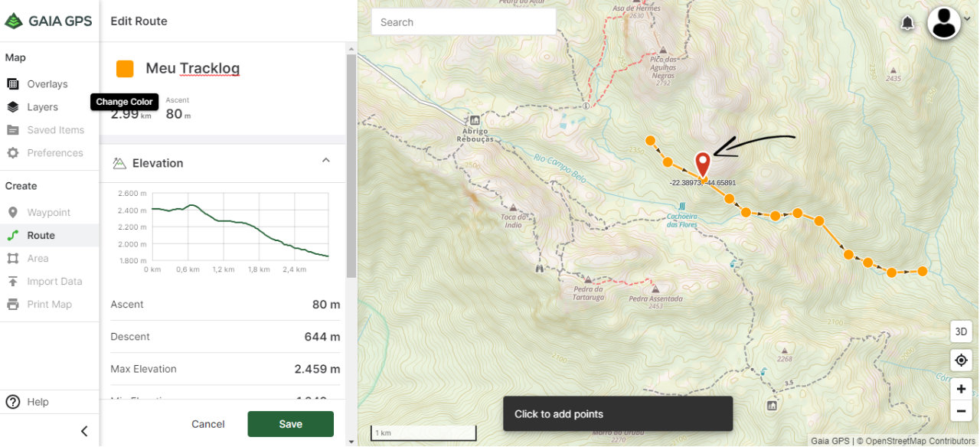This screenshot has width=980, height=447.
Task: Click the 2.99 km distance stat
Action: (131, 114)
